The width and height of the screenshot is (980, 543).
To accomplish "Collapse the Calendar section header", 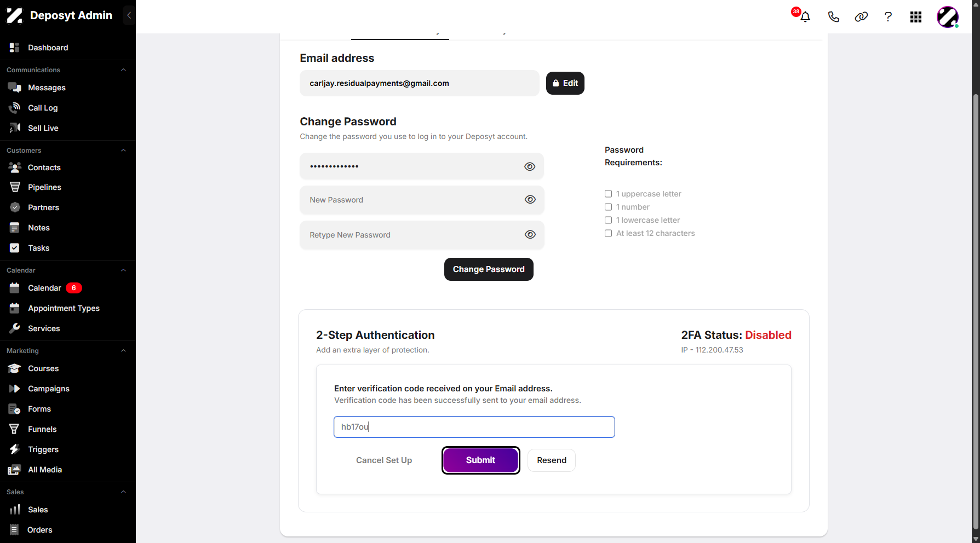I will tap(123, 270).
